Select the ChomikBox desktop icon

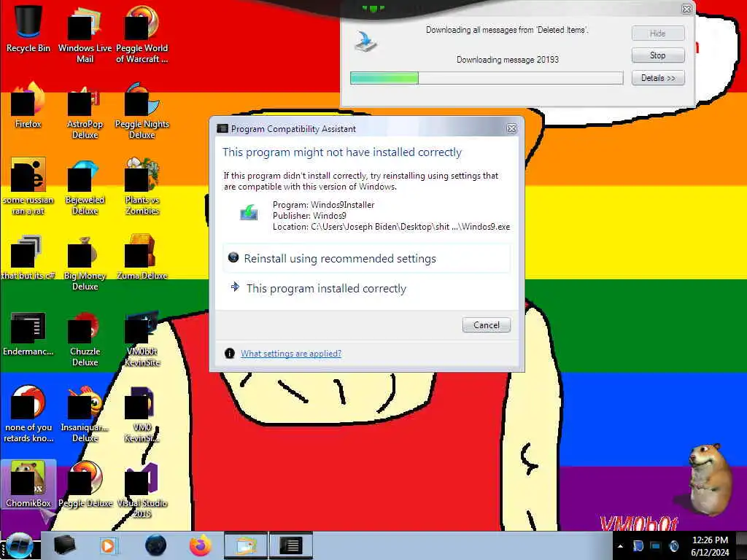pos(28,484)
